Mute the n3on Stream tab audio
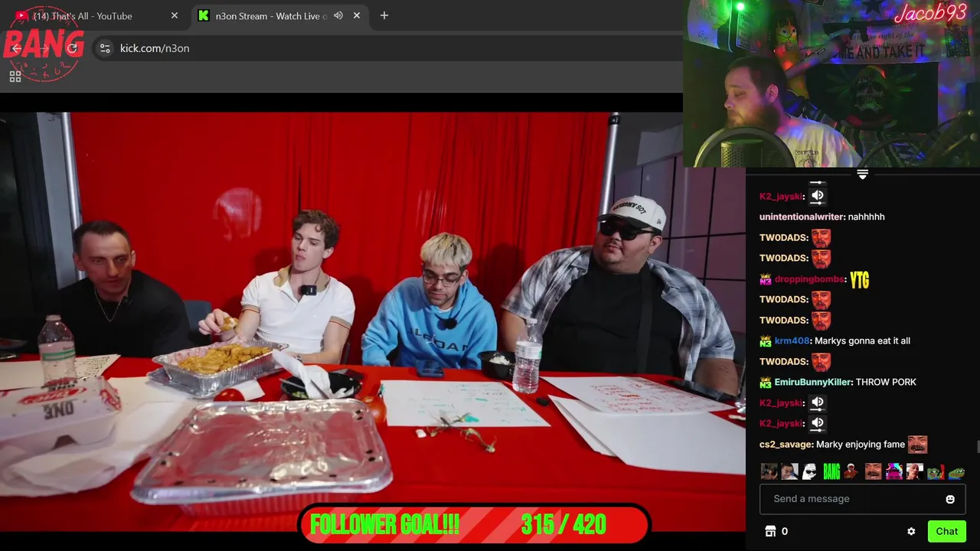The image size is (980, 551). (x=338, y=15)
